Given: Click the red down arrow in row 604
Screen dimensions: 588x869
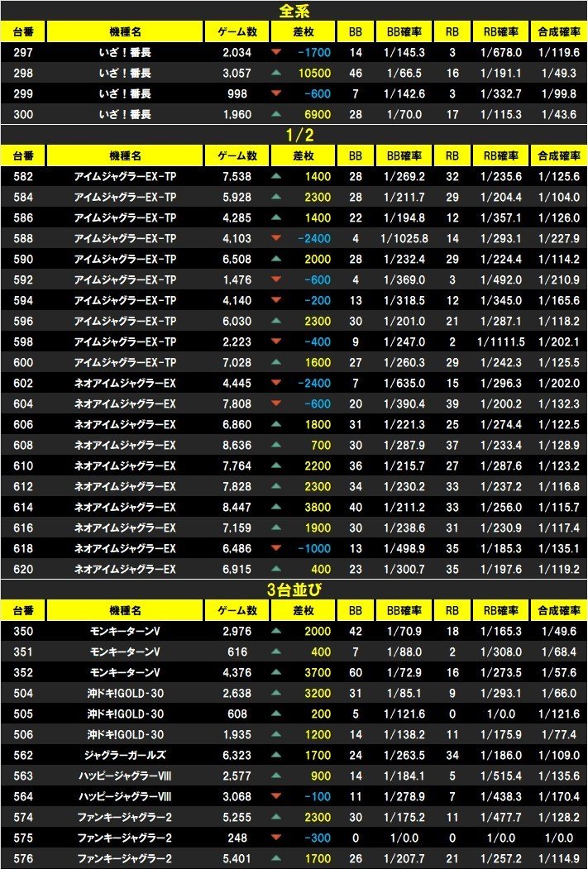Looking at the screenshot, I should (276, 404).
